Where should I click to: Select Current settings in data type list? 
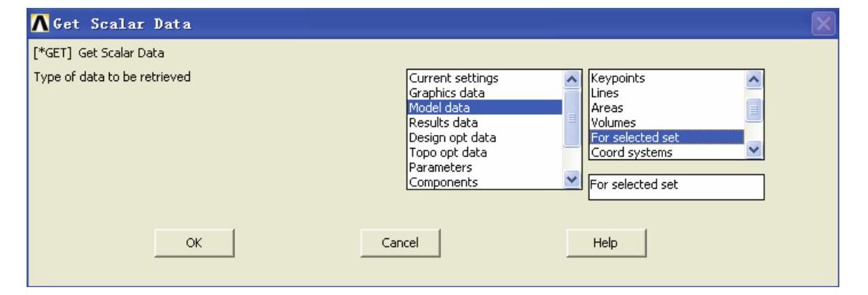pos(452,78)
